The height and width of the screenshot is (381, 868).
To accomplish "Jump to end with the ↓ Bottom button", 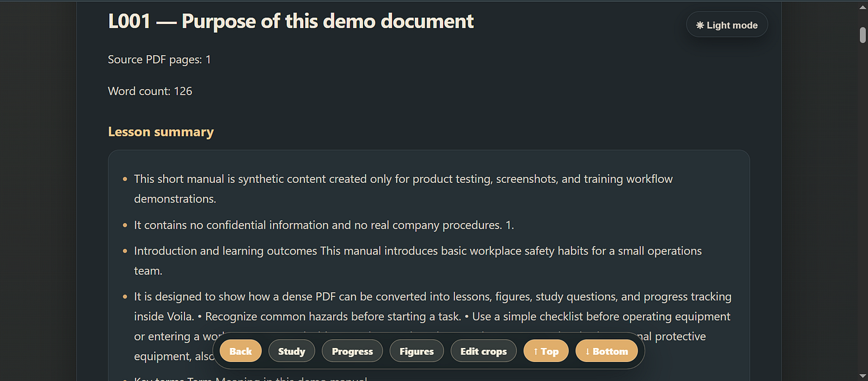I will (x=607, y=351).
